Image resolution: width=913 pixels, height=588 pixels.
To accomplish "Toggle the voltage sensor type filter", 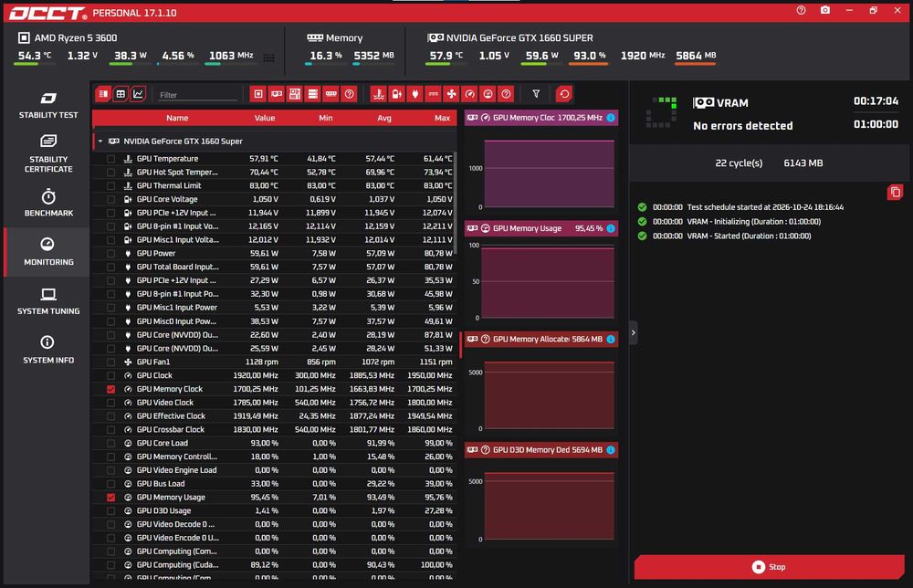I will point(396,94).
